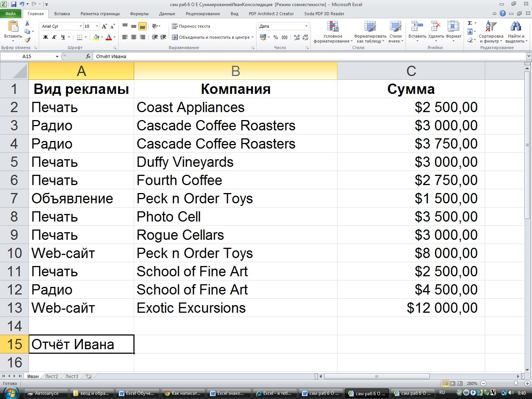Apply the fill color bucket
Viewport: 532px width, 399px height.
(x=96, y=37)
